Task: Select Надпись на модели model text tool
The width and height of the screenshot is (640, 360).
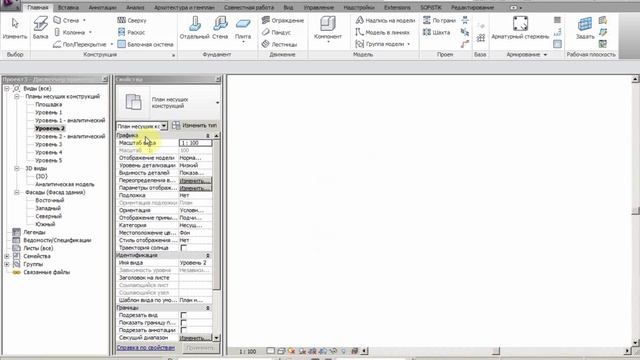Action: click(385, 20)
